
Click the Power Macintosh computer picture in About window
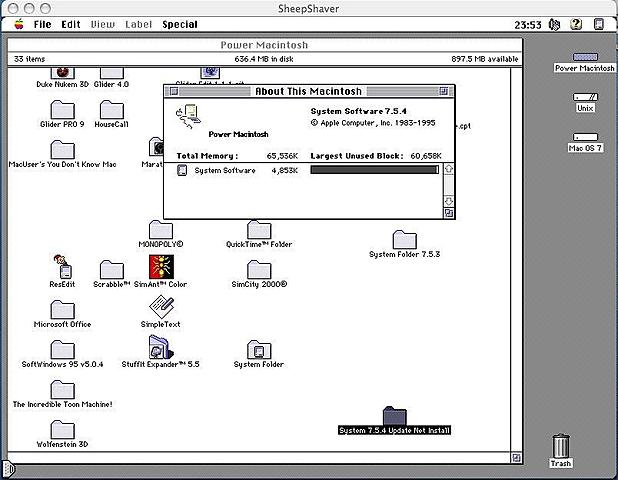(x=188, y=116)
